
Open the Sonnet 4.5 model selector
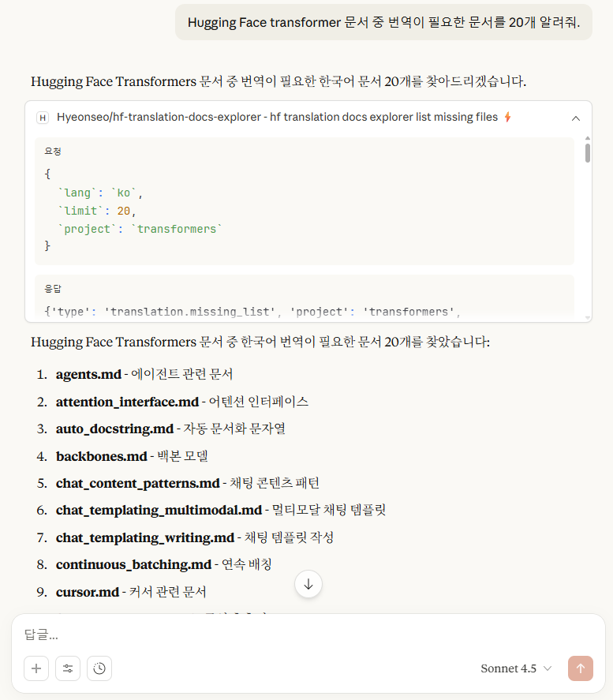click(516, 668)
